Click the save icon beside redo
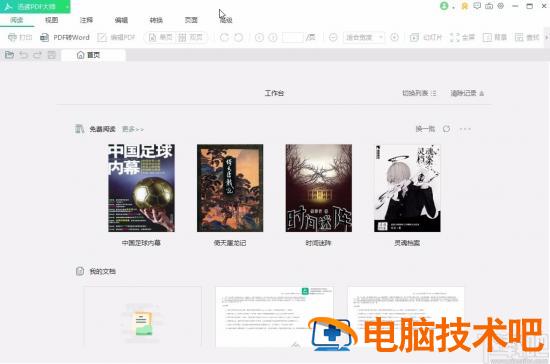Screen dimensions: 550x364 tap(52, 55)
